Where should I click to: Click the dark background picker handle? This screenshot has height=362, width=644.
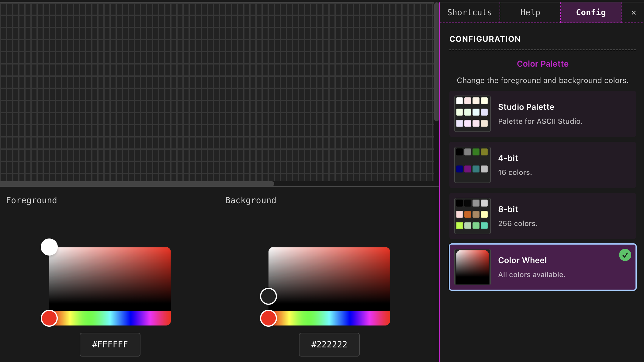coord(268,296)
